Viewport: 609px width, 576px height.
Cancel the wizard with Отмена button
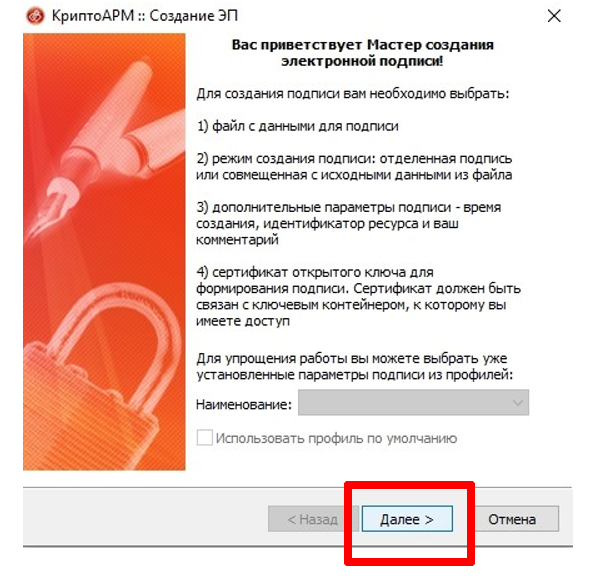point(512,519)
